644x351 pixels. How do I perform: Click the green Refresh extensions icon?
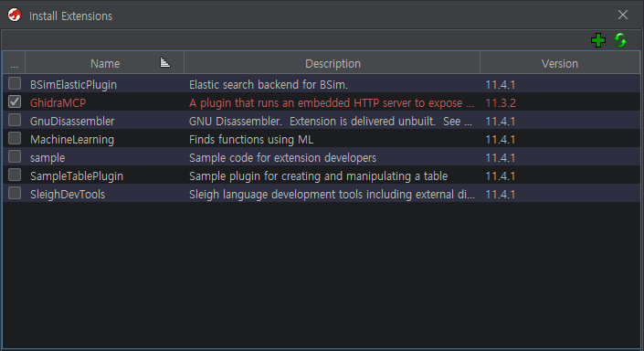pyautogui.click(x=620, y=40)
